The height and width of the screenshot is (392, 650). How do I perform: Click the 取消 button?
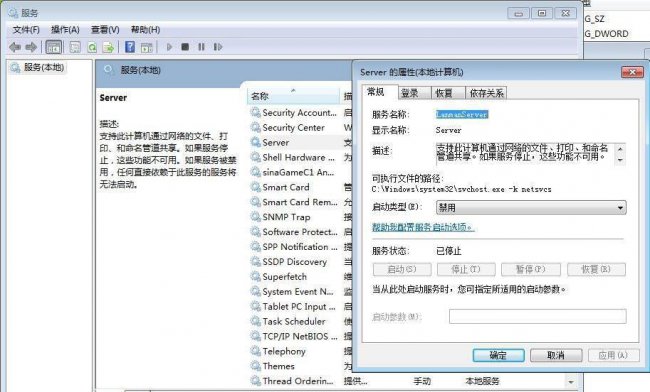[556, 356]
